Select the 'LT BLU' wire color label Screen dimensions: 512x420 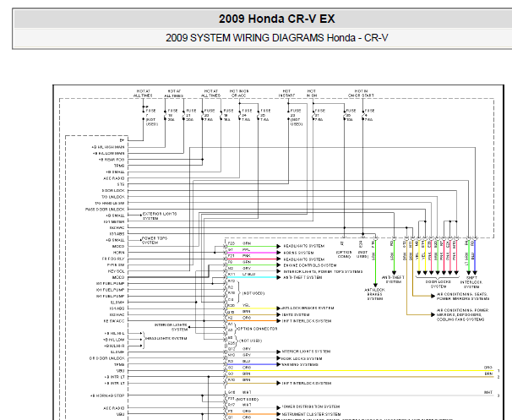[248, 274]
